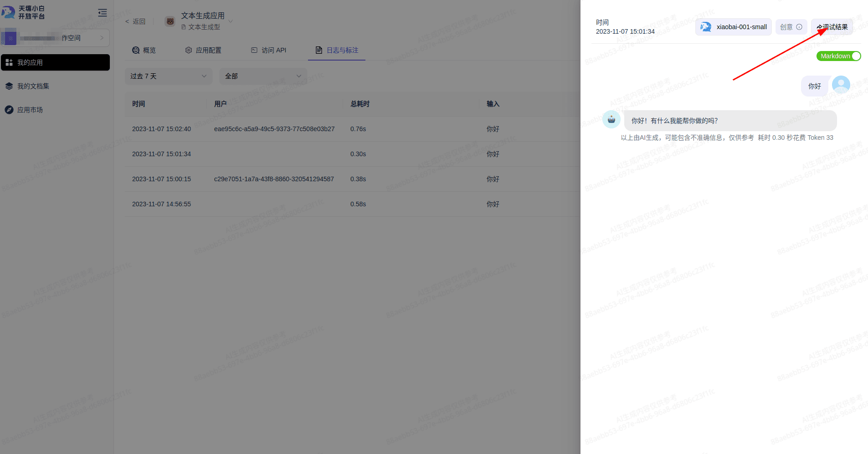Select log row 2023-11-07 15:02:40
This screenshot has height=454, width=868.
click(x=352, y=129)
